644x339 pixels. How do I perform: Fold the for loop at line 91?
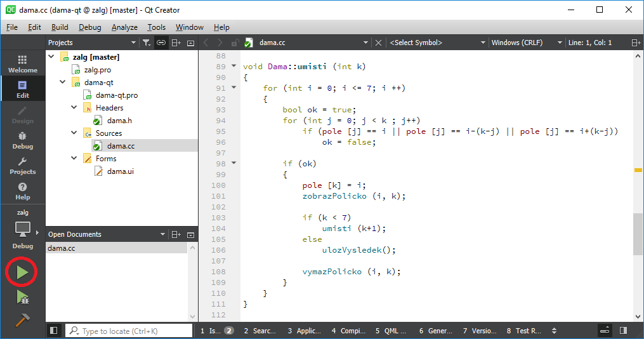[234, 88]
